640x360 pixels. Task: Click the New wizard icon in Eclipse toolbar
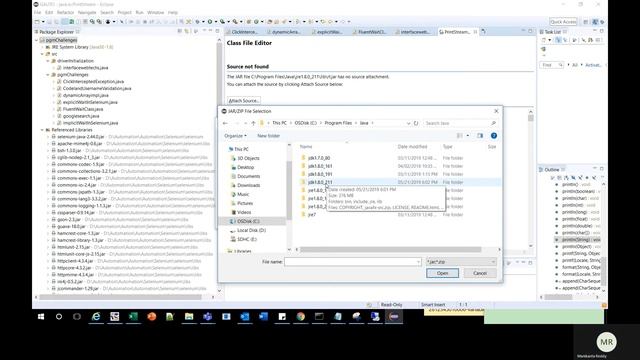tap(38, 22)
